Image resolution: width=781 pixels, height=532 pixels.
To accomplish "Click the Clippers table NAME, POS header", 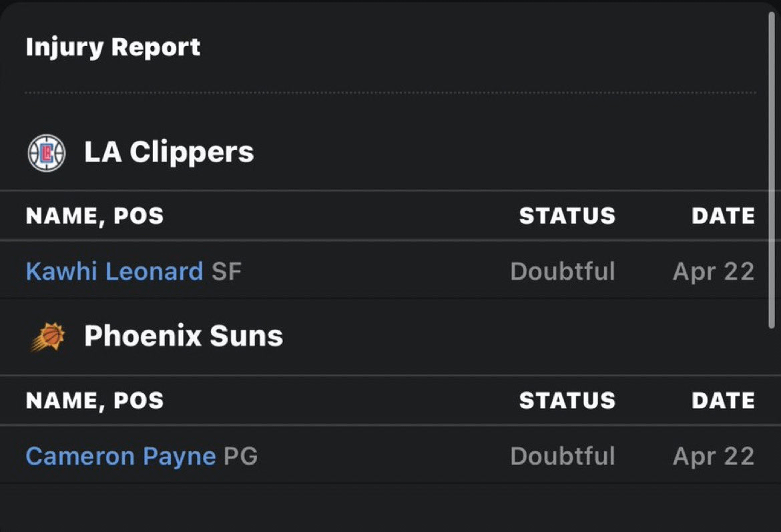I will (x=95, y=216).
